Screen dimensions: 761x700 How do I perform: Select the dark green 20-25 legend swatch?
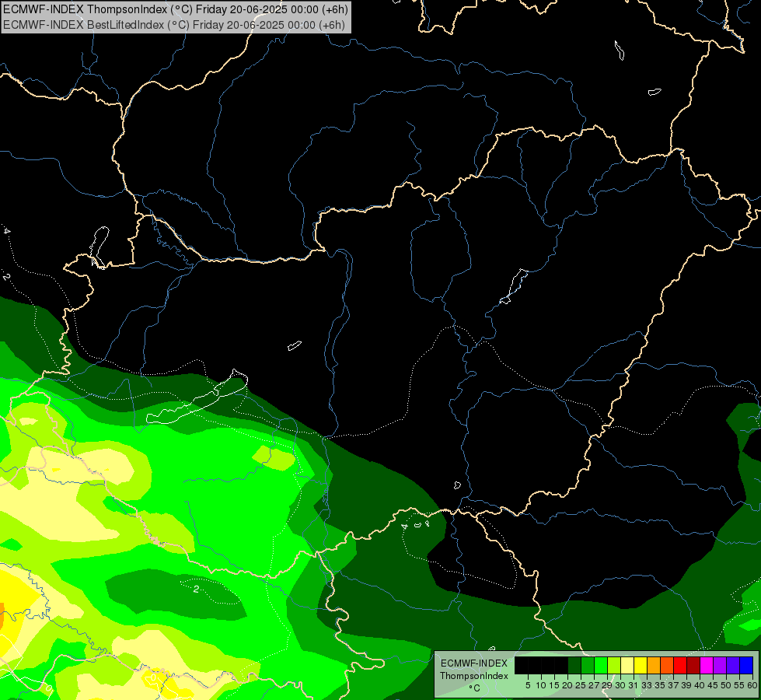[574, 665]
